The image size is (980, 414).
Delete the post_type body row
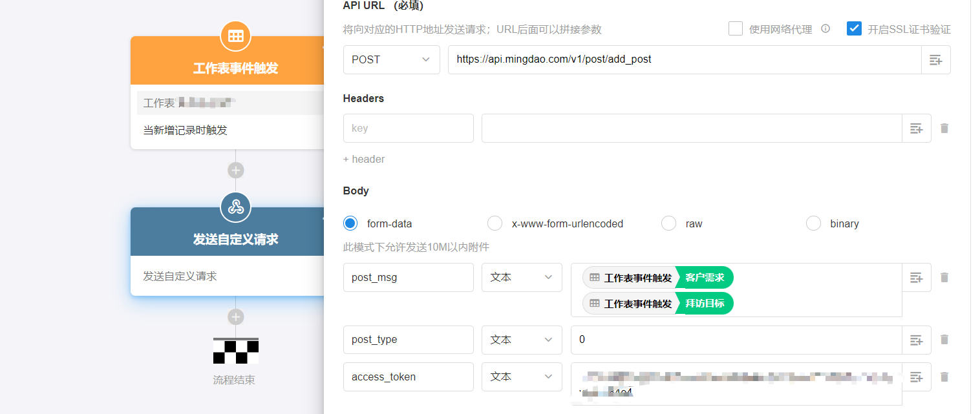[944, 340]
